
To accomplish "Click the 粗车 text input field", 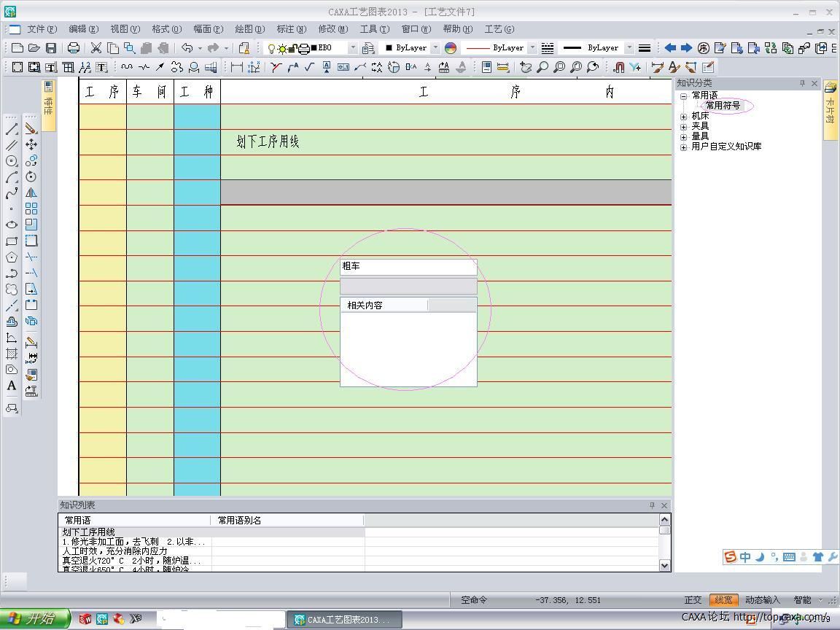I will point(408,266).
